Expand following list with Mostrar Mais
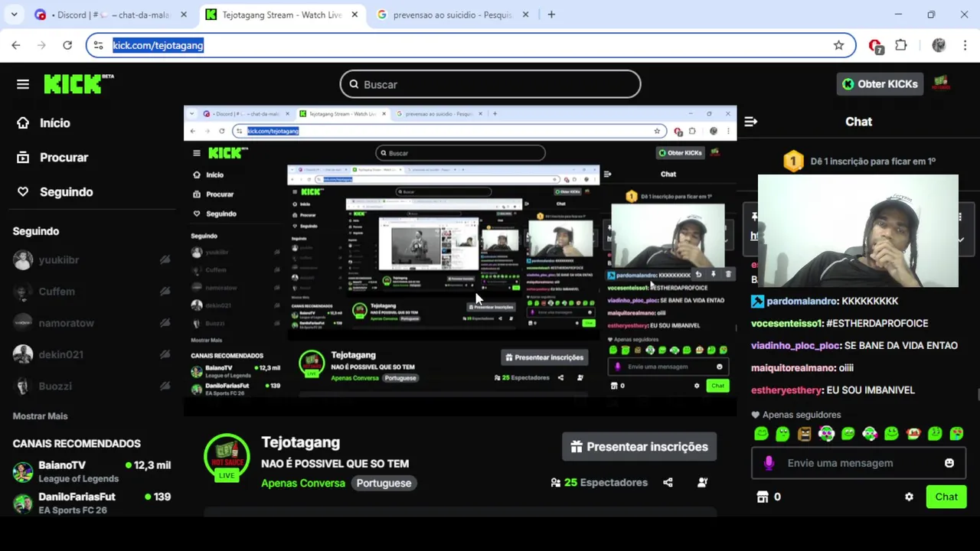This screenshot has width=980, height=551. pyautogui.click(x=40, y=416)
